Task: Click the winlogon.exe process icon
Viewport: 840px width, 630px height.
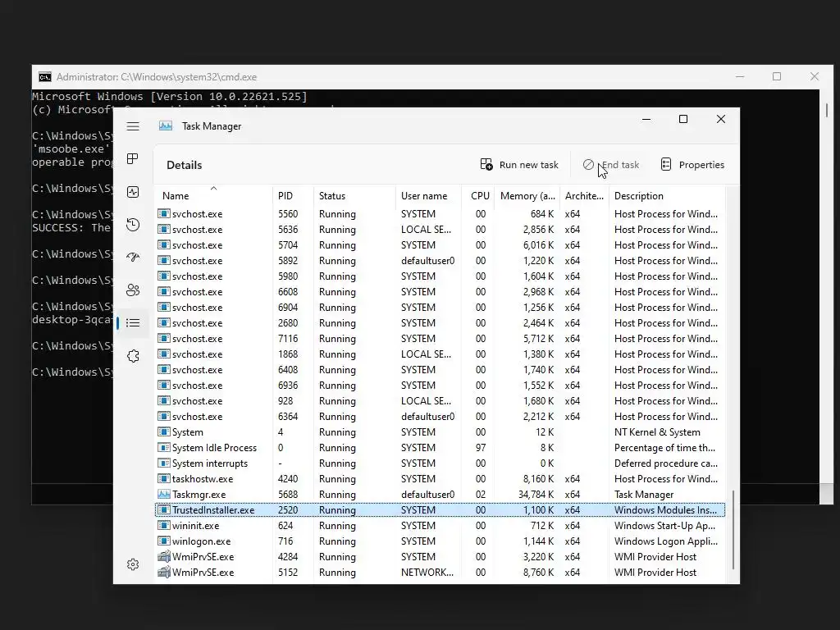Action: pyautogui.click(x=164, y=541)
